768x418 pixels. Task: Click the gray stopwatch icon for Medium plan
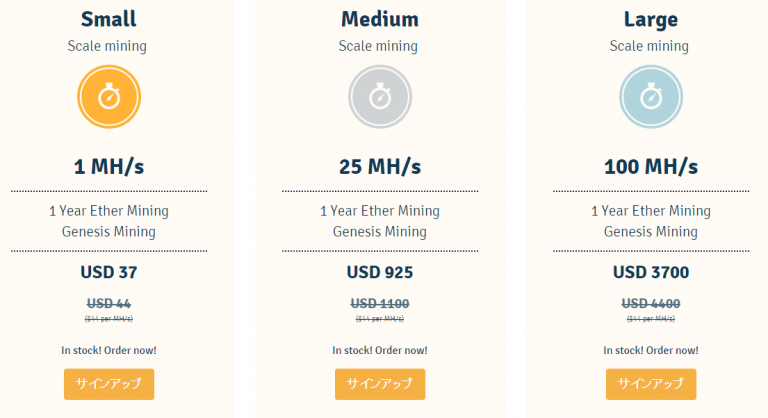380,97
